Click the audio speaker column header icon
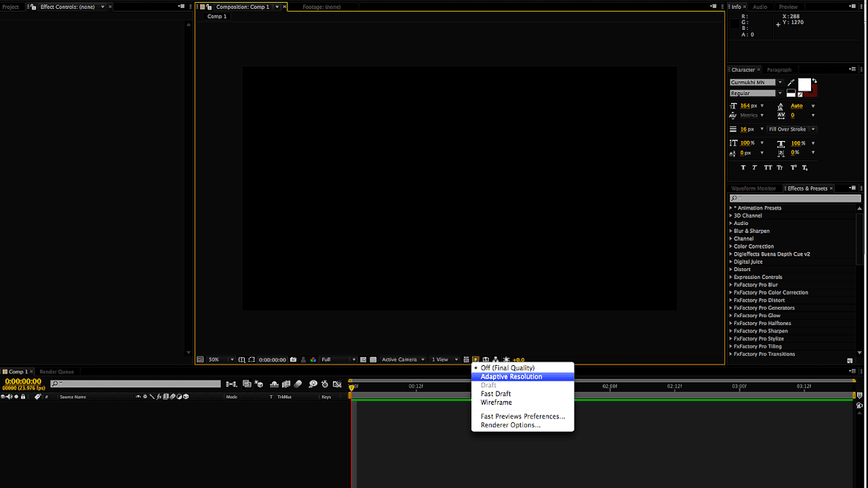Screen dimensions: 868x488 click(9, 396)
